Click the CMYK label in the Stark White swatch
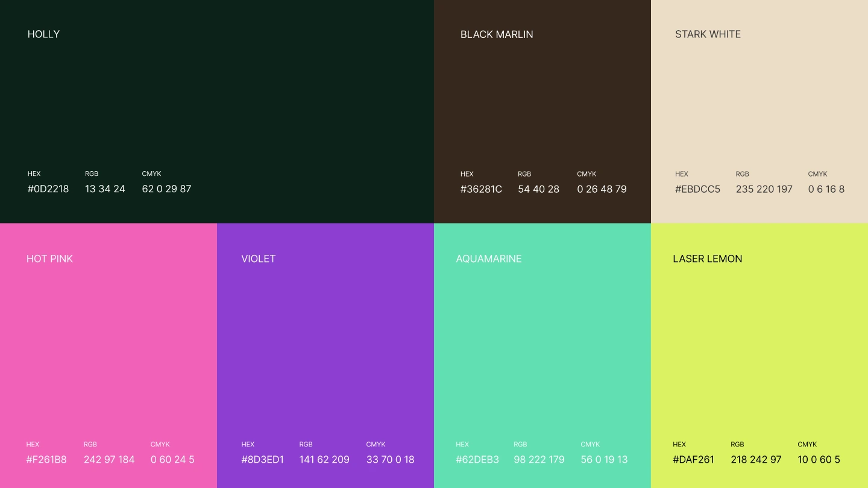868x488 pixels. tap(818, 174)
